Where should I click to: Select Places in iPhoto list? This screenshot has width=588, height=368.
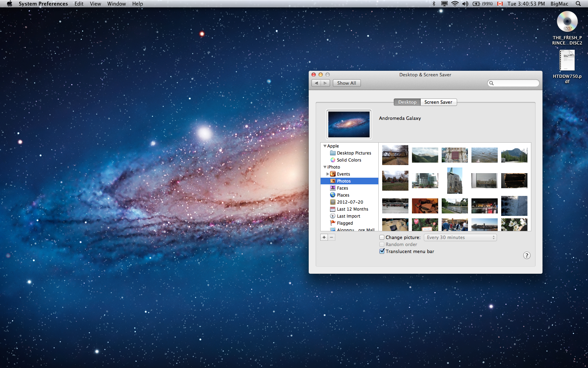tap(343, 195)
